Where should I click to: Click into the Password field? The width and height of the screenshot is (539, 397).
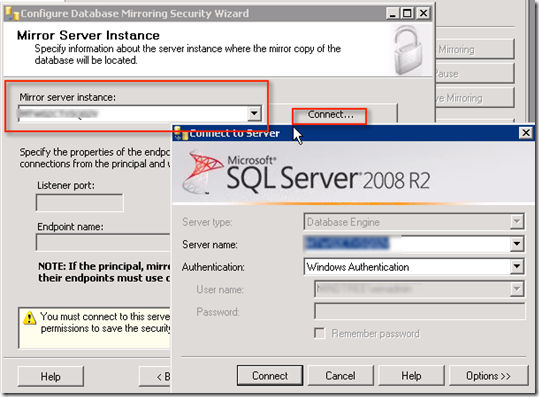coord(419,311)
